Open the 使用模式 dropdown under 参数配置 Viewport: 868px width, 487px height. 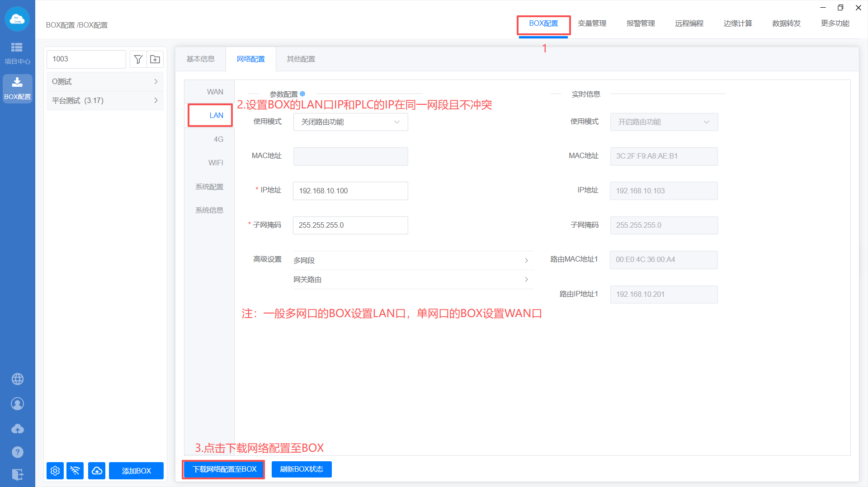350,122
